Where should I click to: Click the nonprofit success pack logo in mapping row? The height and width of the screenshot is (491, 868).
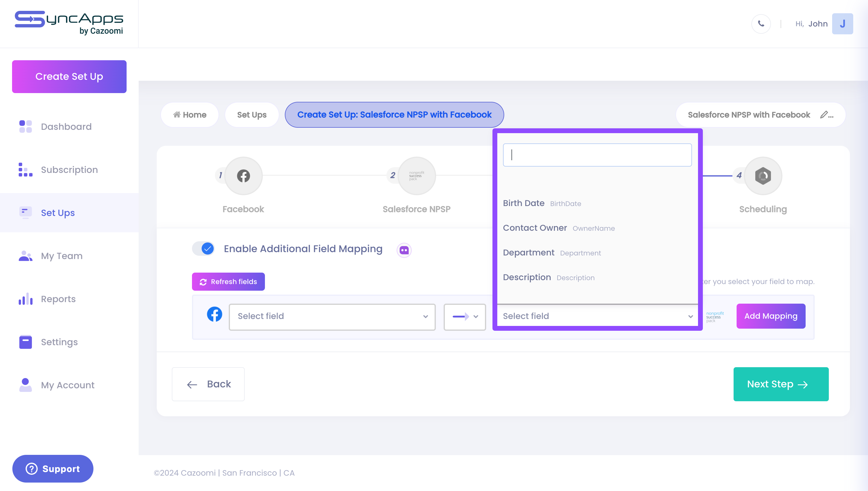pos(715,317)
